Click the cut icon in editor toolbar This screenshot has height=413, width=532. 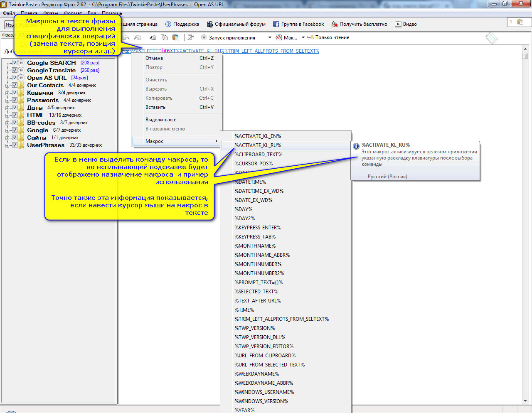[x=153, y=37]
